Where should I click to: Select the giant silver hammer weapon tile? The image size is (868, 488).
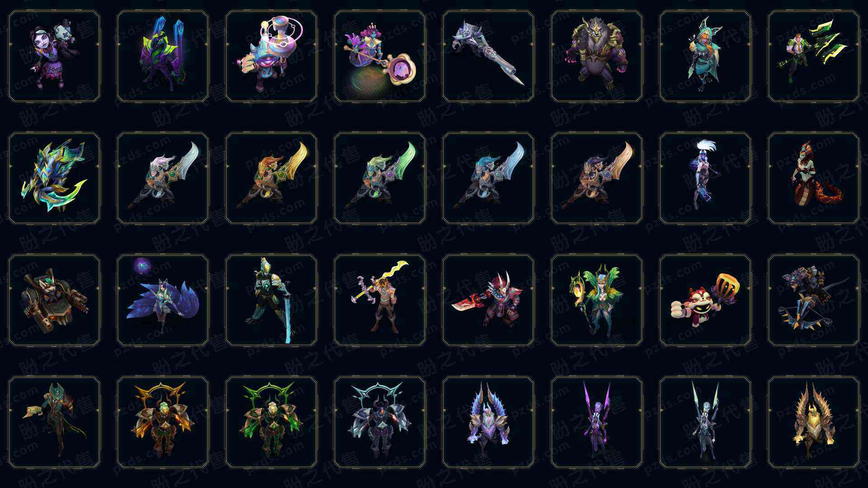(x=488, y=56)
